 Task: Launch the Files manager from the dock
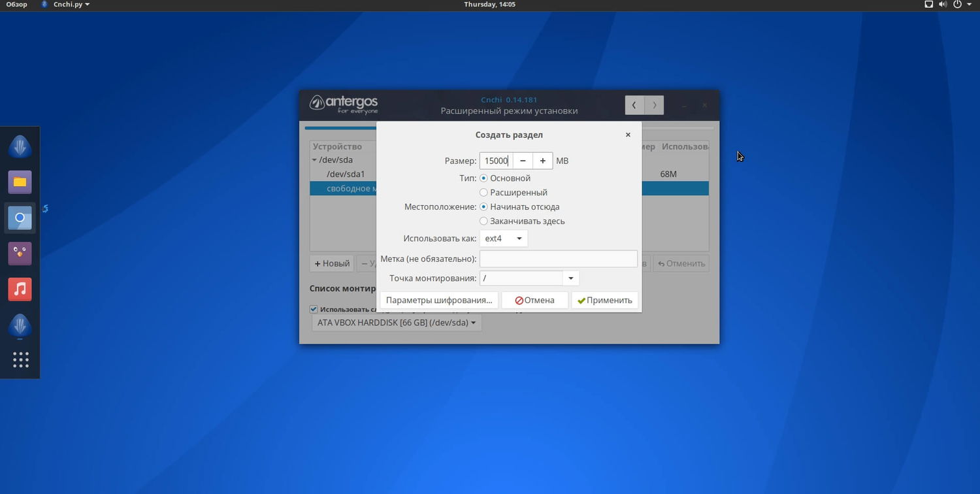(20, 182)
